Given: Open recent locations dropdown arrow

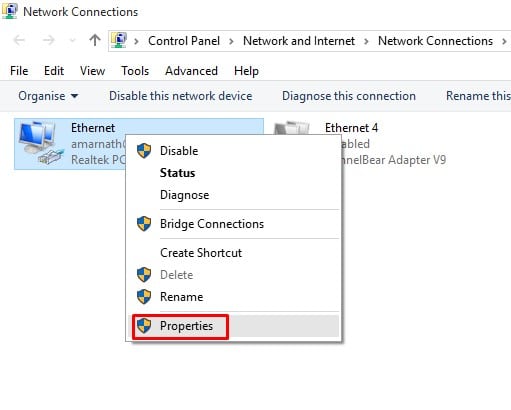Looking at the screenshot, I should 72,41.
